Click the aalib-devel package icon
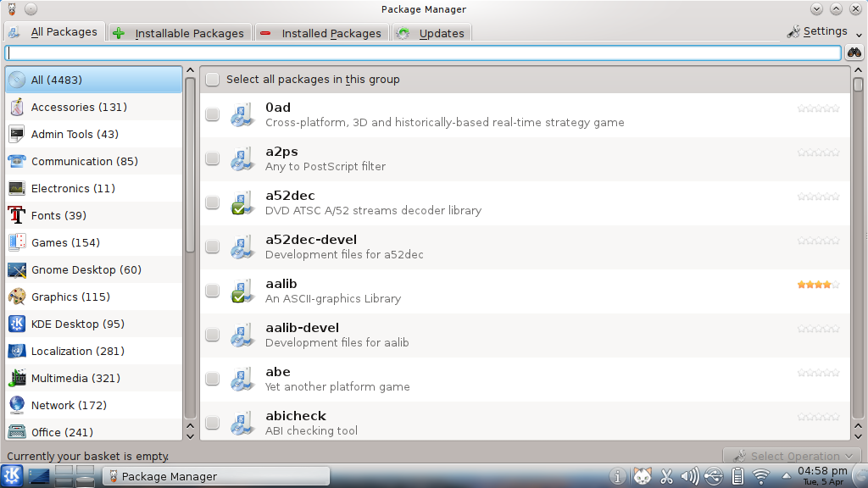This screenshot has width=868, height=488. pos(242,335)
